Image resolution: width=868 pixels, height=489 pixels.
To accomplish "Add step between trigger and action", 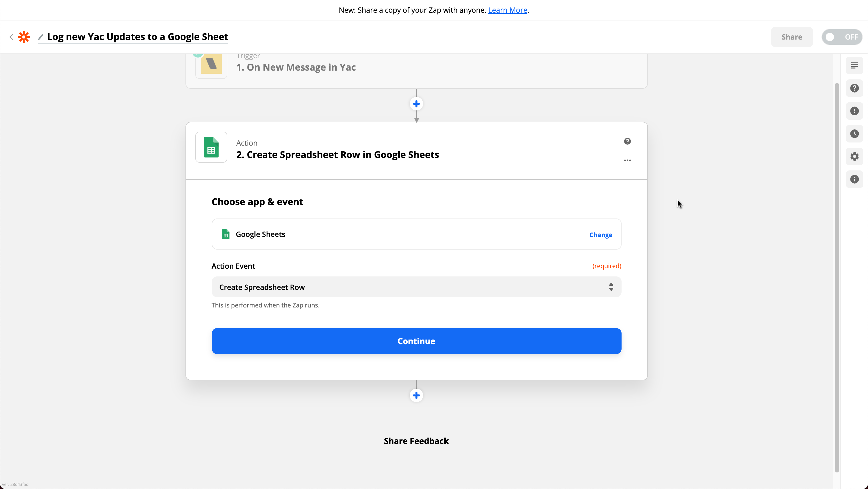I will click(416, 104).
